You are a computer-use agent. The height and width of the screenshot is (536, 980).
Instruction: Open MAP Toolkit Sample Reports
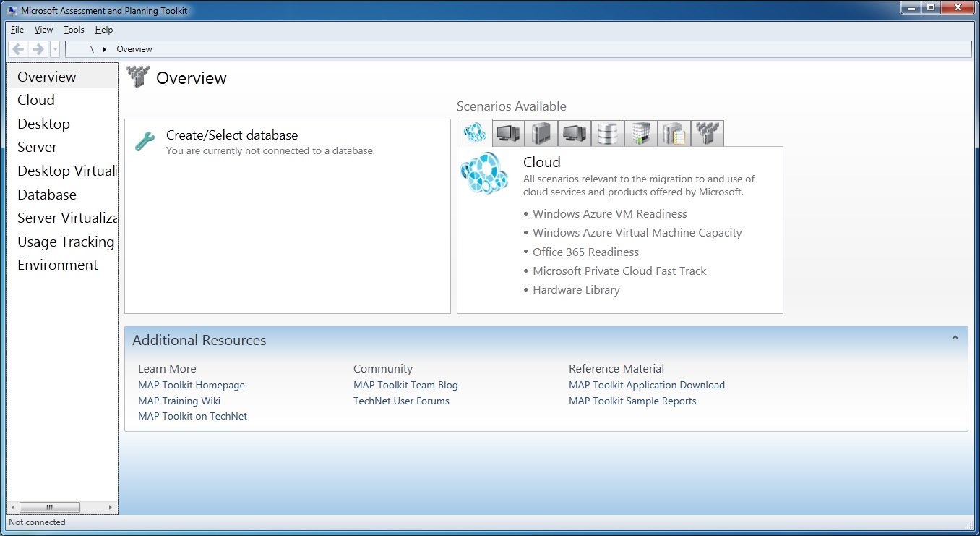coord(632,401)
